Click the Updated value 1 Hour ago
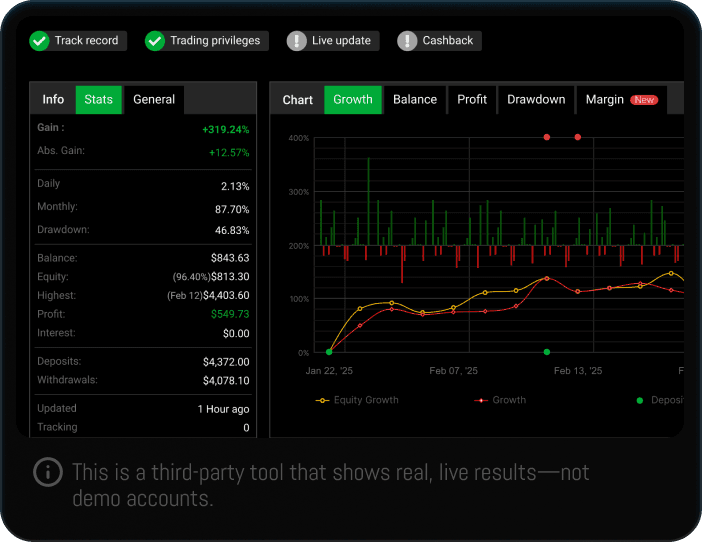Screen dimensions: 702x542 (x=223, y=409)
